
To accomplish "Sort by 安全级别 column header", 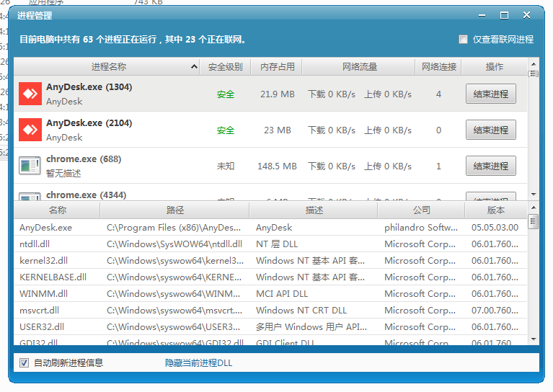I will pos(226,66).
